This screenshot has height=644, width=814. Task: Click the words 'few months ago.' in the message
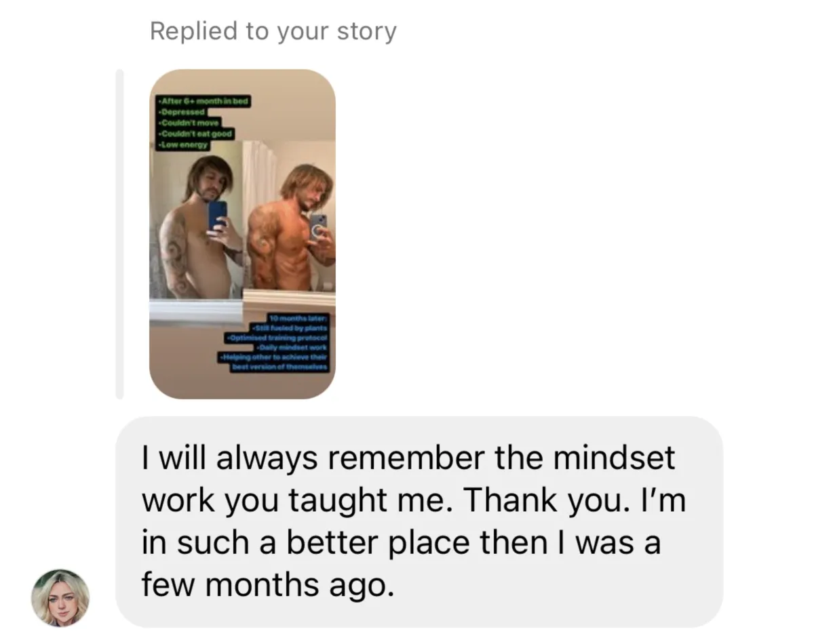click(268, 585)
